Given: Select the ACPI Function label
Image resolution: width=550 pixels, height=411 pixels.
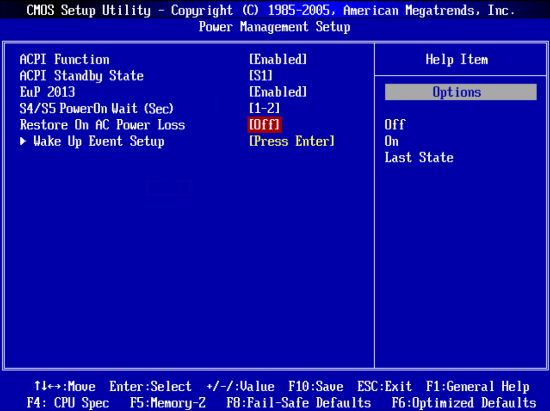Looking at the screenshot, I should [65, 59].
